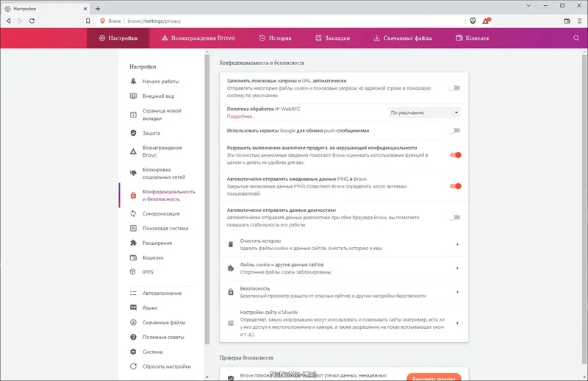Expand Файлы cookie и другие данные сайтов arrow

tap(457, 268)
